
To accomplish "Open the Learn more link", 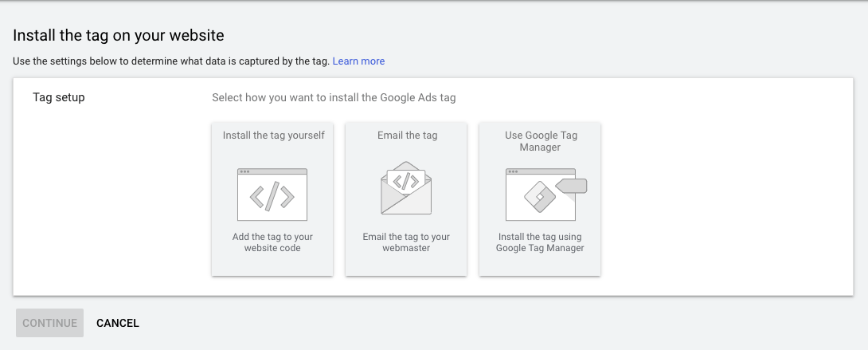I will [x=358, y=61].
